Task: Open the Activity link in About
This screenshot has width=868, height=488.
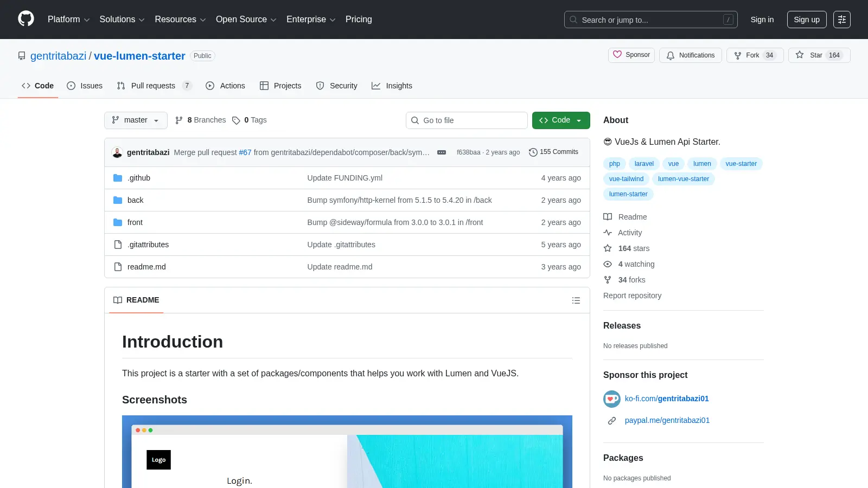Action: (623, 233)
